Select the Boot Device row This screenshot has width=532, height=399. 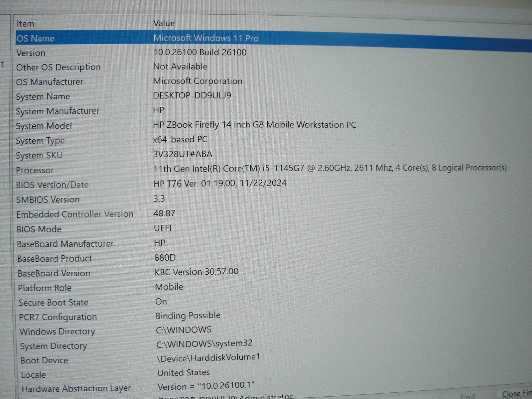100,360
